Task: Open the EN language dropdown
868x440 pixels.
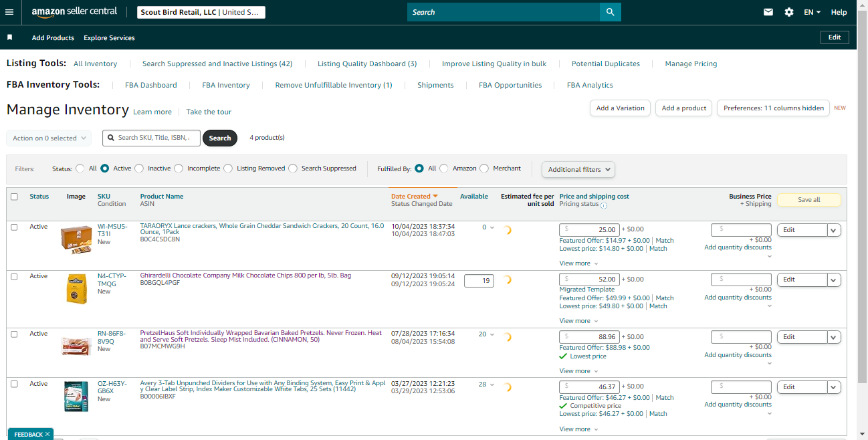Action: [x=812, y=12]
